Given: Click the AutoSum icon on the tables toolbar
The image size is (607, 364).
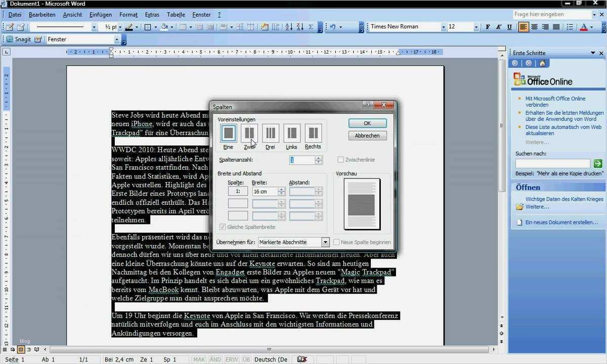Looking at the screenshot, I should (311, 26).
